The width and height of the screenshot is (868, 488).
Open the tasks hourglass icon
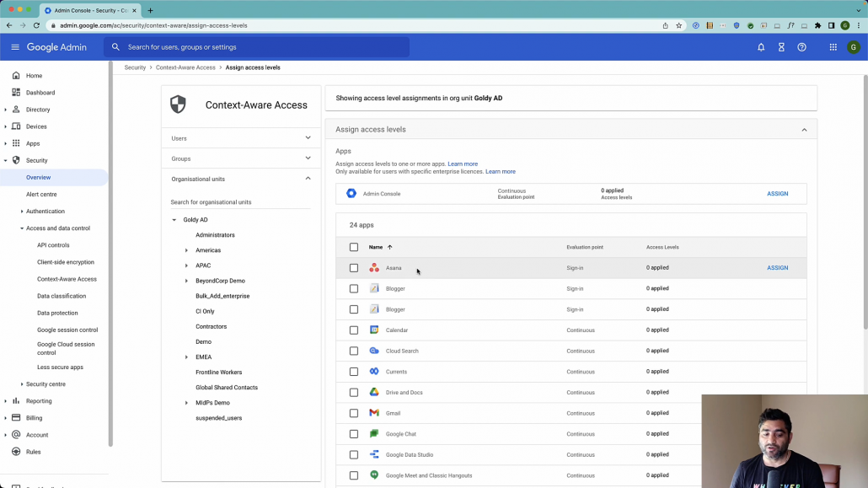pyautogui.click(x=781, y=47)
